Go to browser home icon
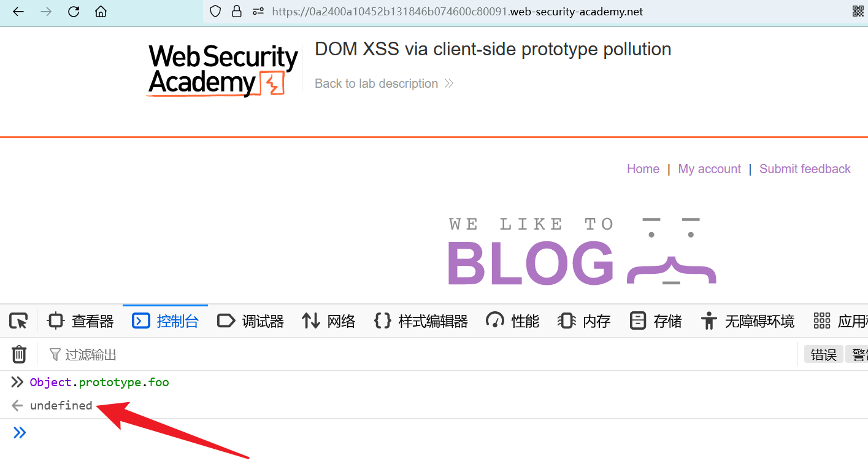 coord(101,12)
